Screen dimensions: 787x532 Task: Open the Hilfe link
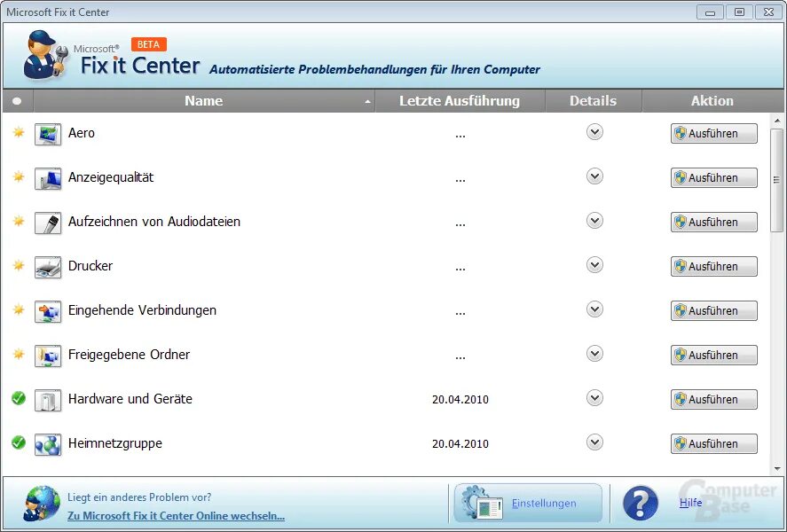pyautogui.click(x=690, y=503)
